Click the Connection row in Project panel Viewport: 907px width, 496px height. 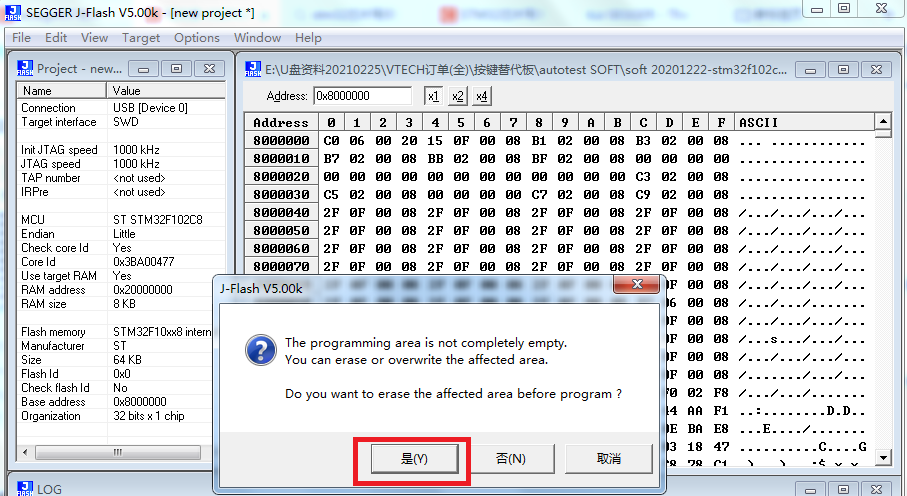[121, 108]
